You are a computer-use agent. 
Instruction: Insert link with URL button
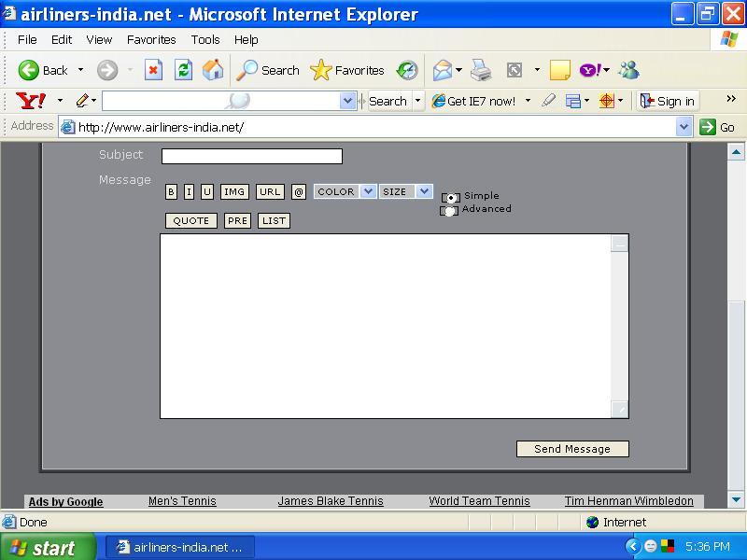pyautogui.click(x=270, y=191)
